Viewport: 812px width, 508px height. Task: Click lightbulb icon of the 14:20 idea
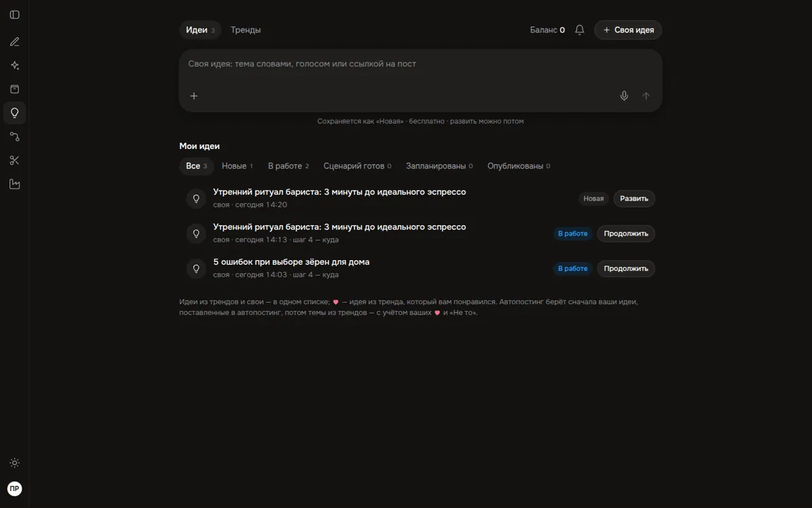pos(196,198)
